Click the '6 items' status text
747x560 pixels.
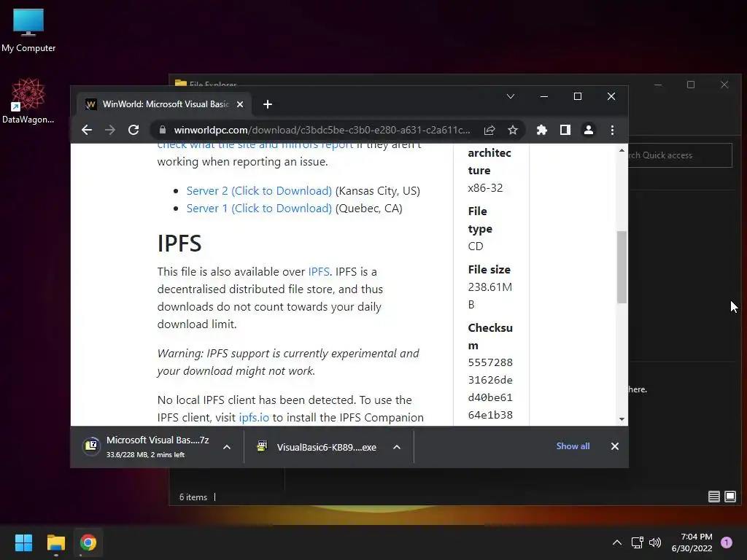point(193,497)
